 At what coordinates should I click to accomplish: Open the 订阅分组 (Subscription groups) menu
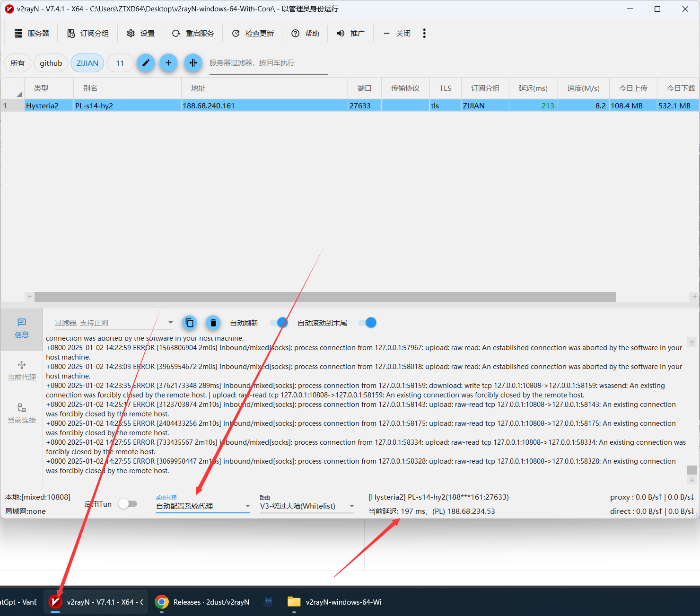point(88,34)
